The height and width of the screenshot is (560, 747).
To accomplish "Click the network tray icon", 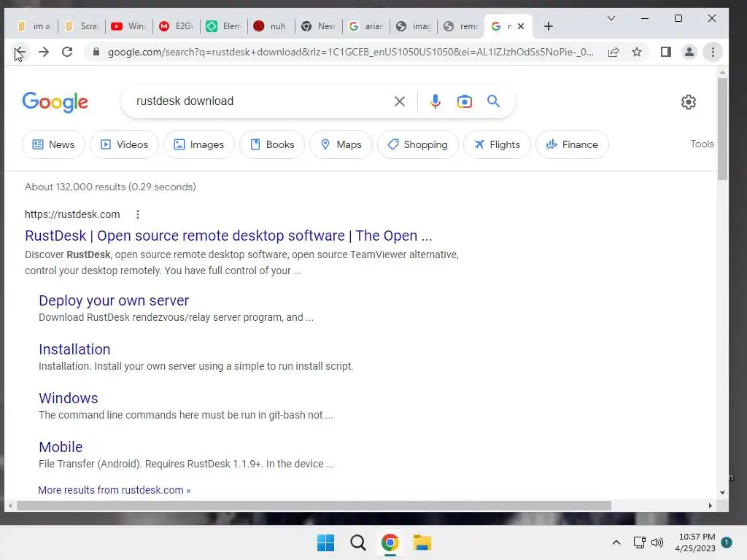I will [x=639, y=542].
